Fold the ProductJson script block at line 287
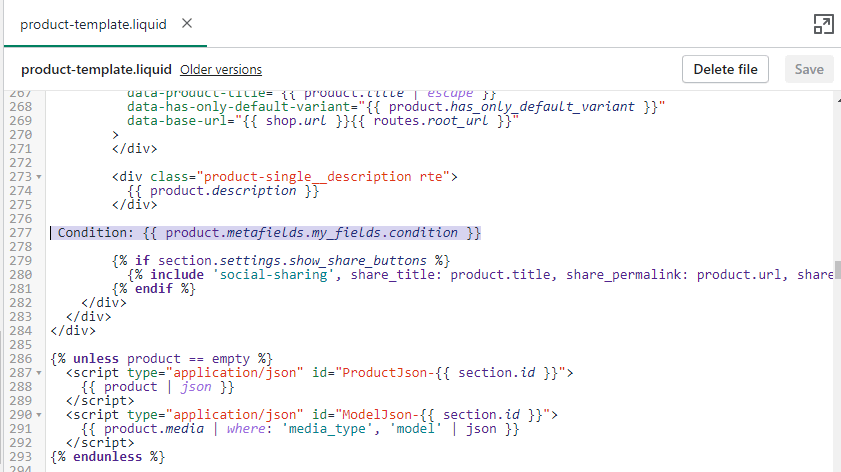The image size is (841, 472). click(x=37, y=373)
